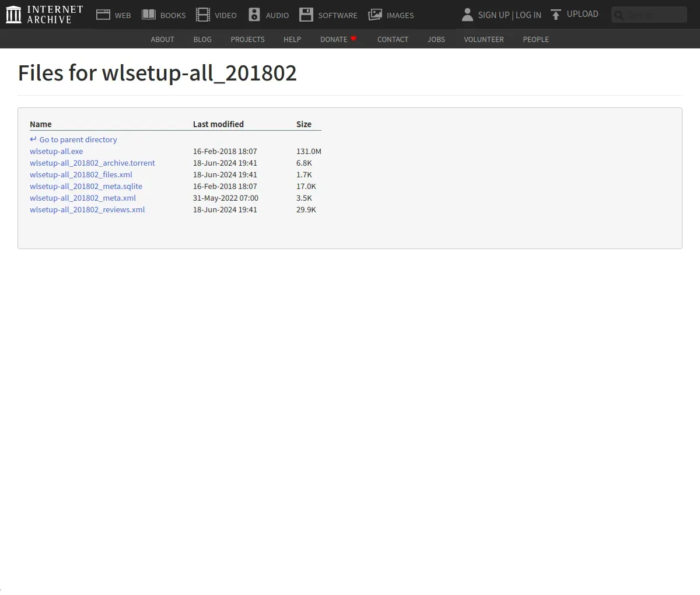Open the AUDIO menu label
This screenshot has height=595, width=700.
pos(277,16)
